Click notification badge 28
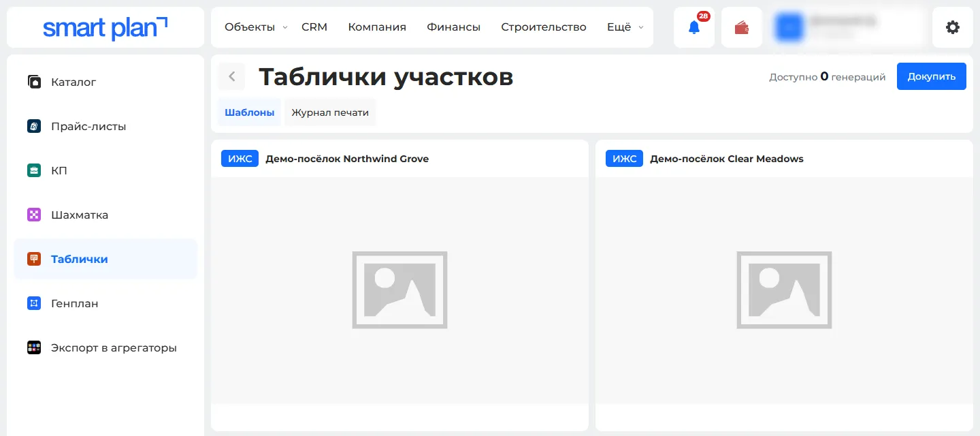 click(x=703, y=16)
